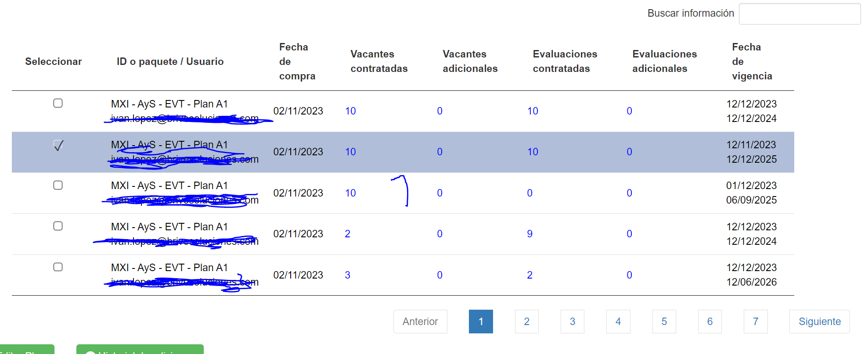Select checkbox for row expiring 06/09/2025
This screenshot has width=868, height=354.
click(58, 185)
